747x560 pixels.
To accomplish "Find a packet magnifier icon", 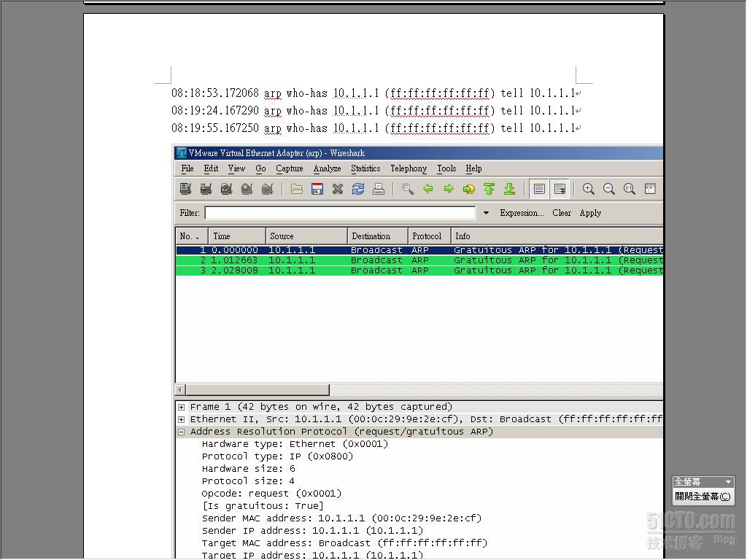I will (407, 189).
